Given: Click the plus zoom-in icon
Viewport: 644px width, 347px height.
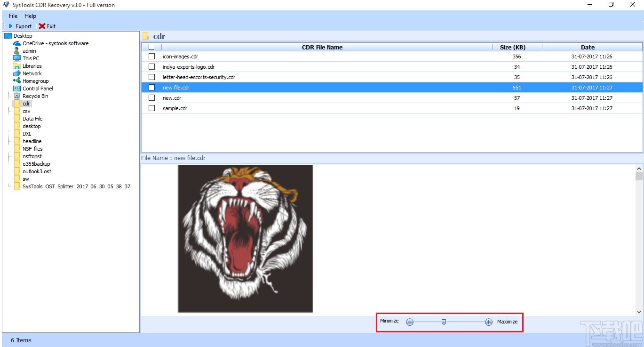Looking at the screenshot, I should [489, 322].
